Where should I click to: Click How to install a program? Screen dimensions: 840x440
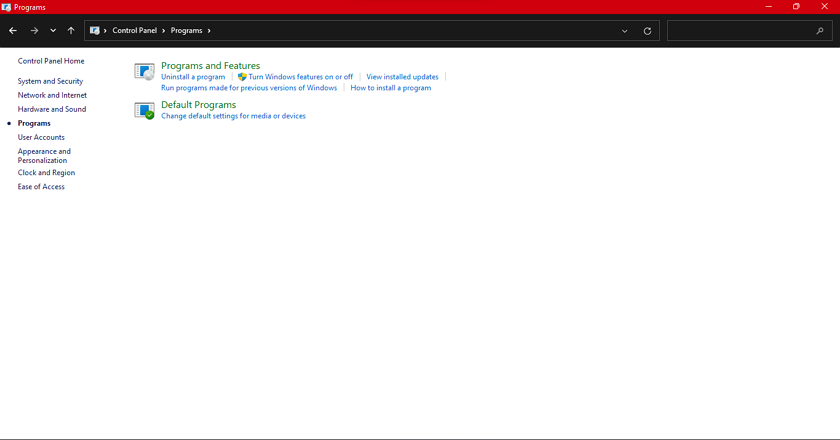[x=391, y=88]
